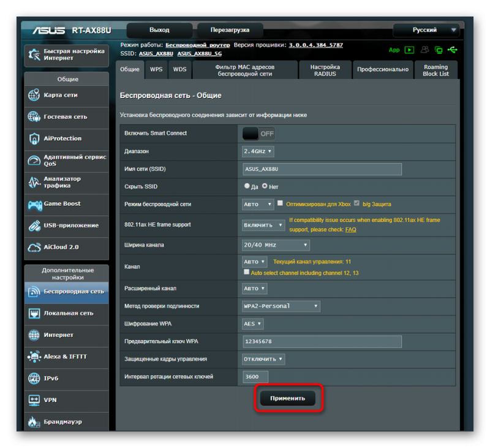490x448 pixels.
Task: Click the green play-video status icon
Action: pos(409,50)
